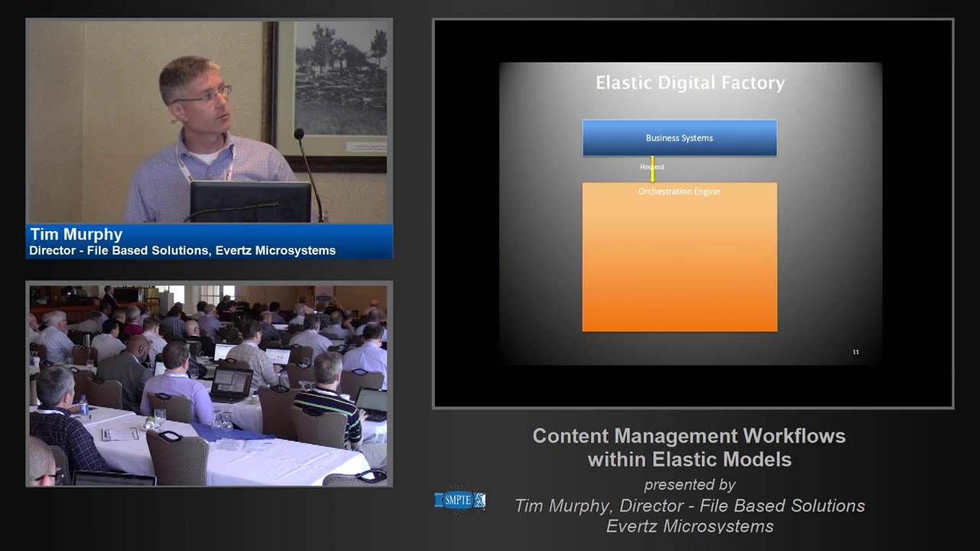Click the 'within Elastic Models' text line
The image size is (980, 551).
(x=689, y=459)
